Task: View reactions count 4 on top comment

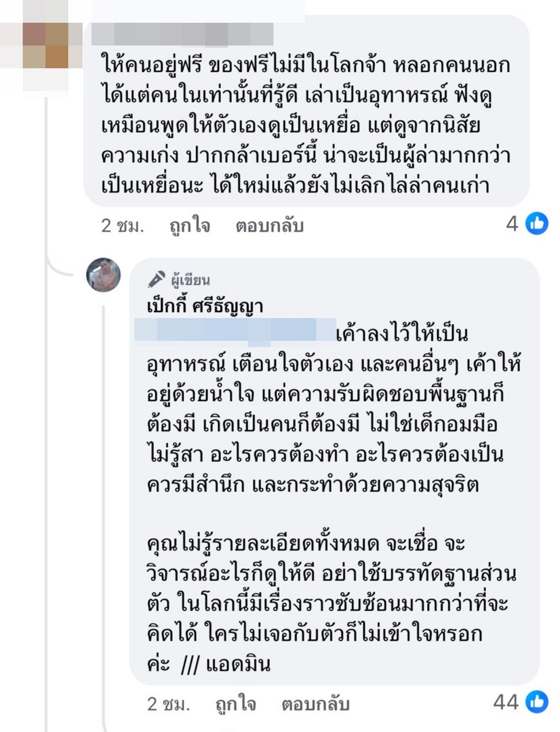Action: [512, 224]
